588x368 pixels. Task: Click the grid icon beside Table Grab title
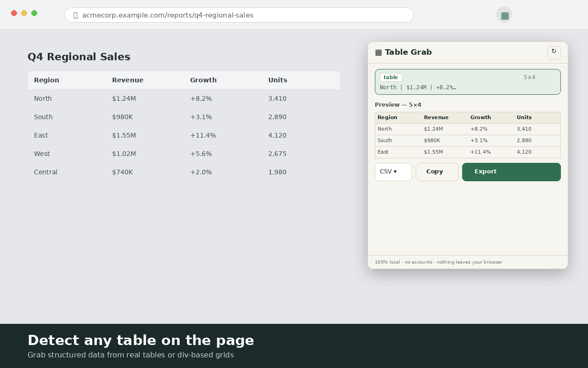pos(379,52)
